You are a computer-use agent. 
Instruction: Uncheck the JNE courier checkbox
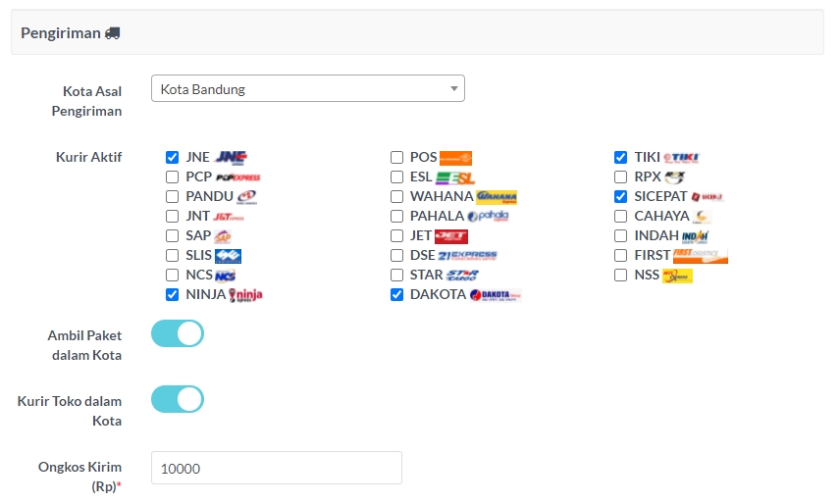pos(173,157)
